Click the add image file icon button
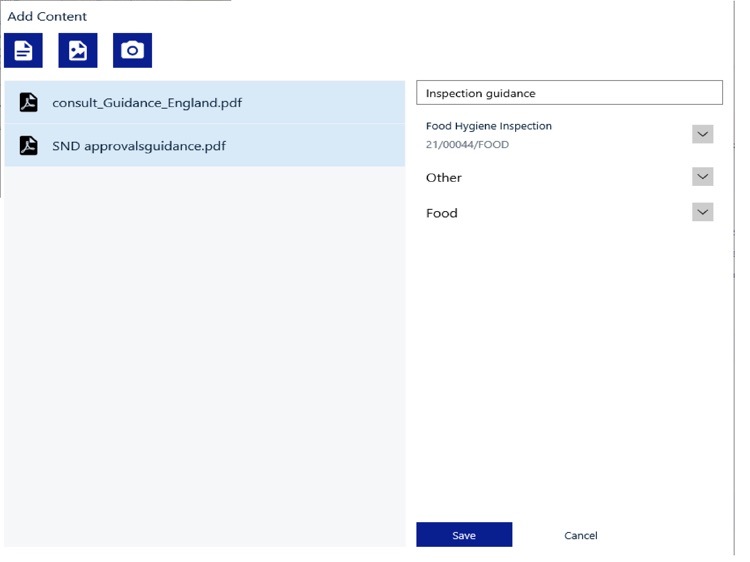This screenshot has width=750, height=562. point(78,50)
